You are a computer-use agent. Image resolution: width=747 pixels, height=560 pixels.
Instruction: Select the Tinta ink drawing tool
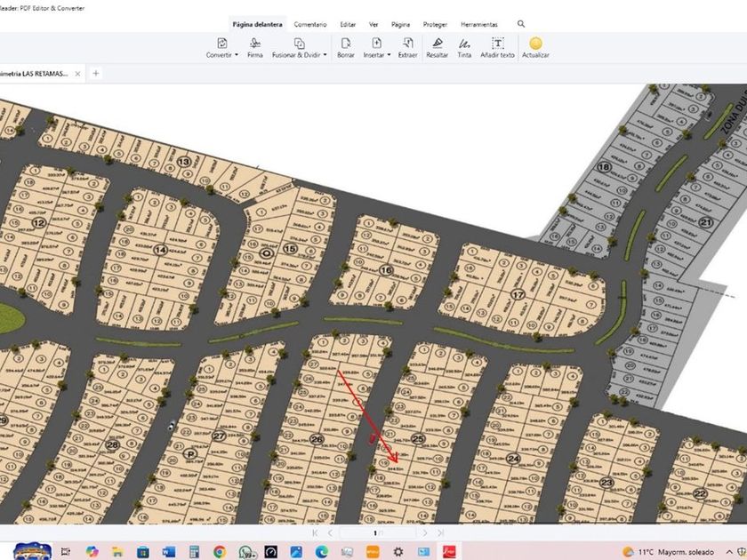click(x=464, y=43)
